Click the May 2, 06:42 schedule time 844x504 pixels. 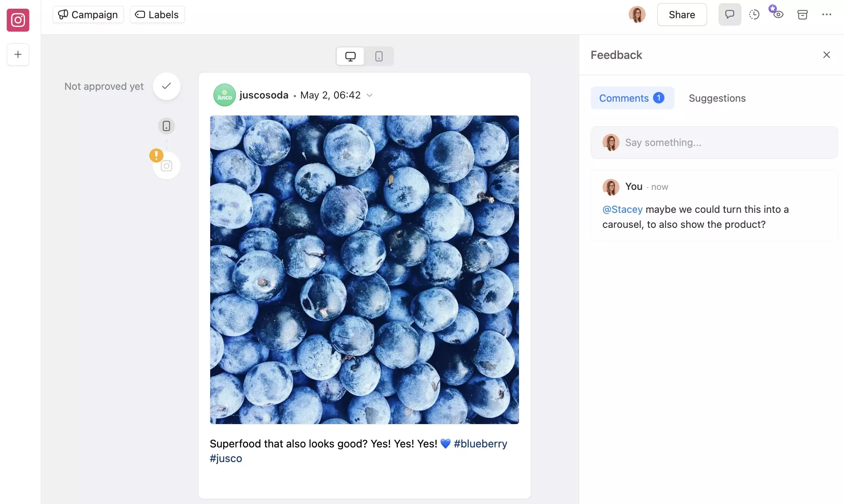330,95
